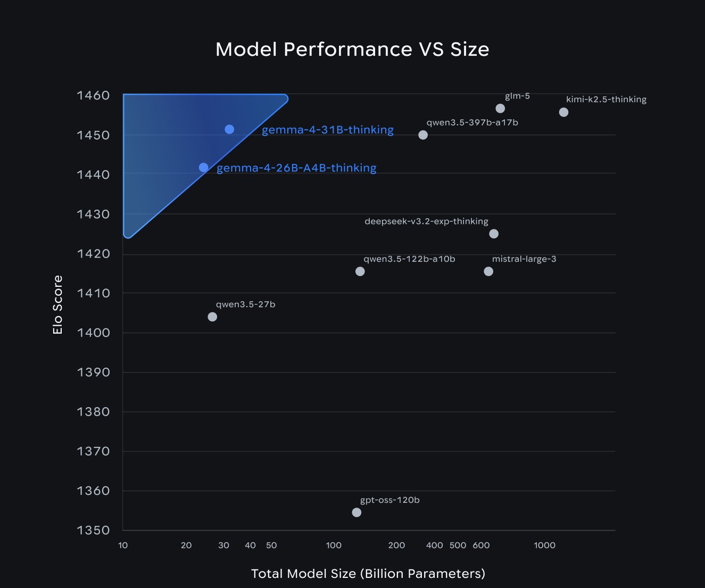Click the gemma-4-31B-thinking text label
Viewport: 705px width, 588px height.
click(x=328, y=130)
